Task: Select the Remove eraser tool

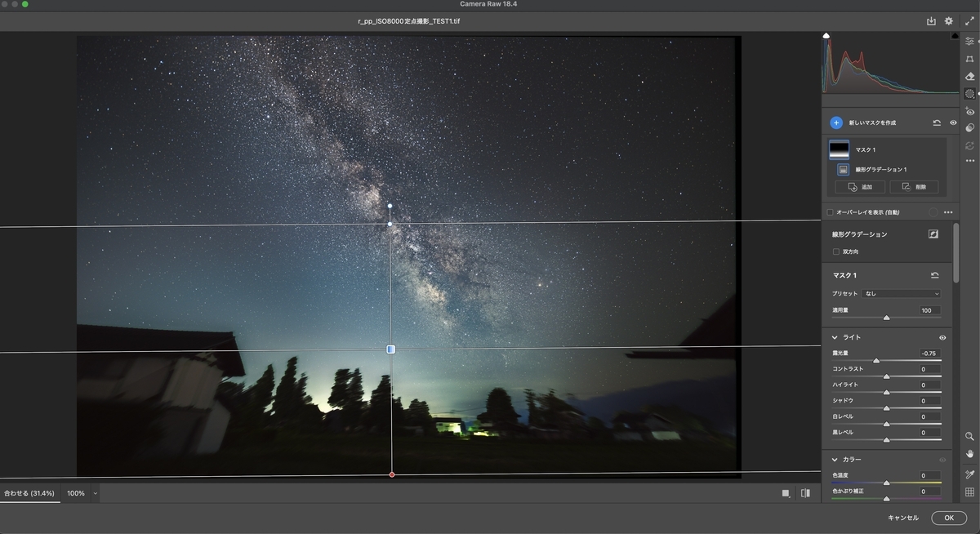Action: coord(969,76)
